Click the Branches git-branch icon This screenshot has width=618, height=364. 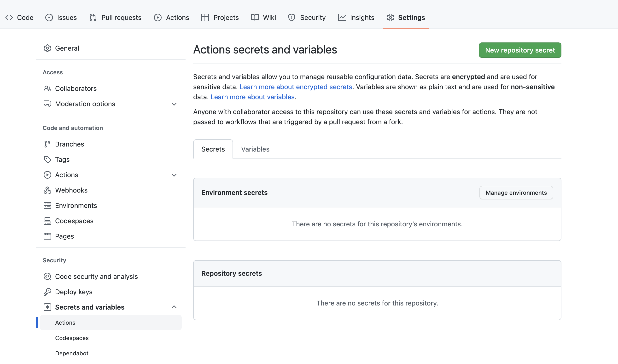pos(47,144)
